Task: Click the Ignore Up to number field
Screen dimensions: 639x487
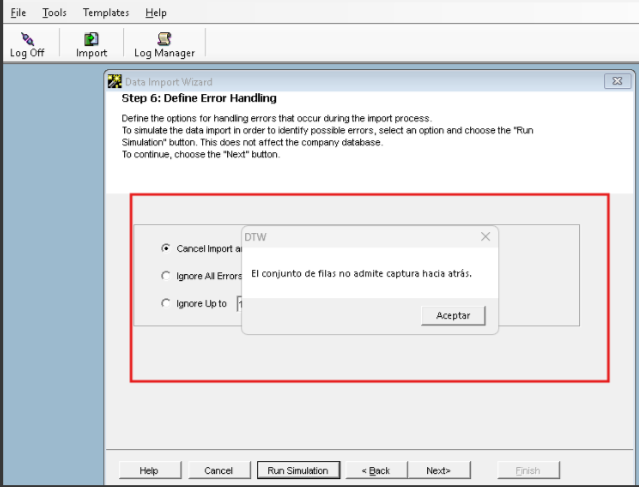Action: pyautogui.click(x=240, y=304)
